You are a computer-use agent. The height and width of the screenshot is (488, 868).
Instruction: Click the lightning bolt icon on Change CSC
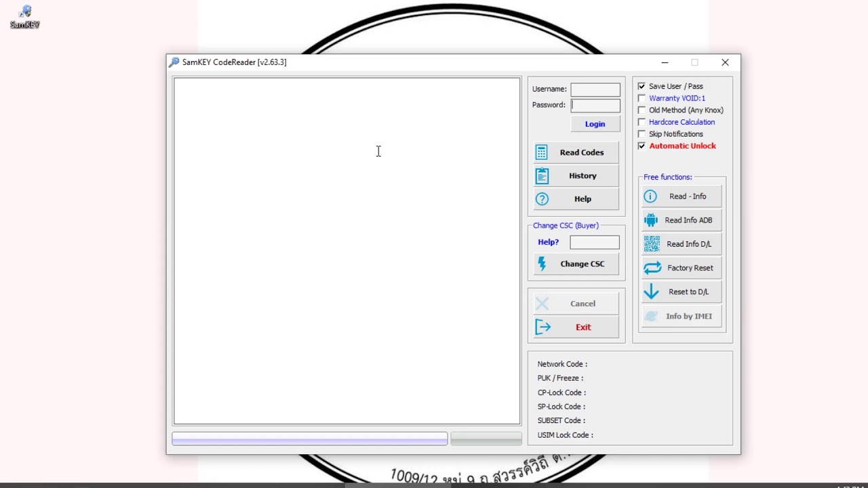point(542,264)
